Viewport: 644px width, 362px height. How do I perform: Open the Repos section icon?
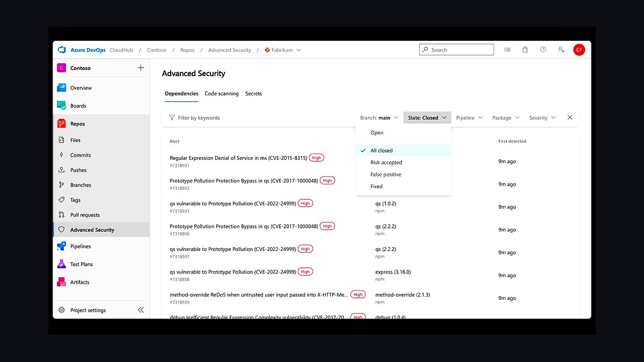[x=62, y=123]
